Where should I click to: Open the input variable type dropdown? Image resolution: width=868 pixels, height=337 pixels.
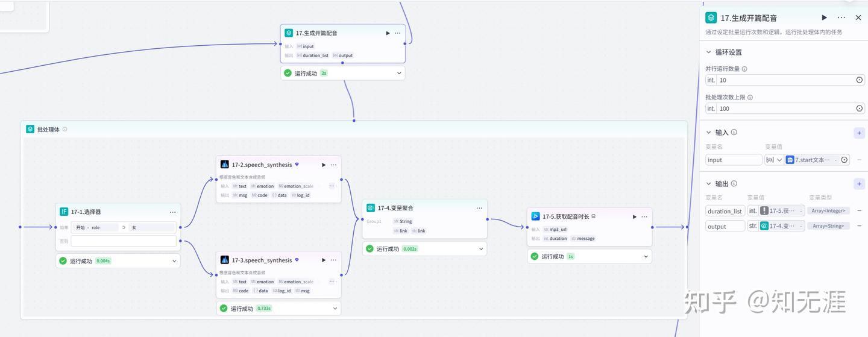775,160
